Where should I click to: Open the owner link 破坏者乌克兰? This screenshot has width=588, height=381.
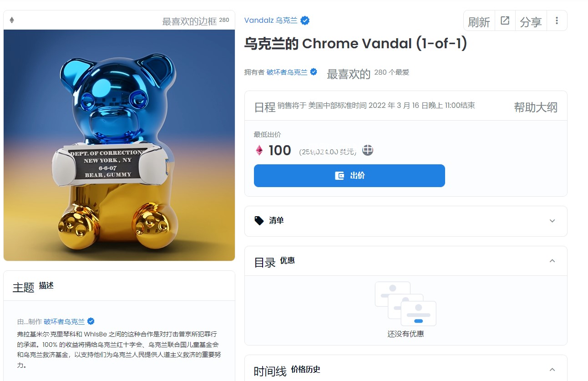pos(287,72)
